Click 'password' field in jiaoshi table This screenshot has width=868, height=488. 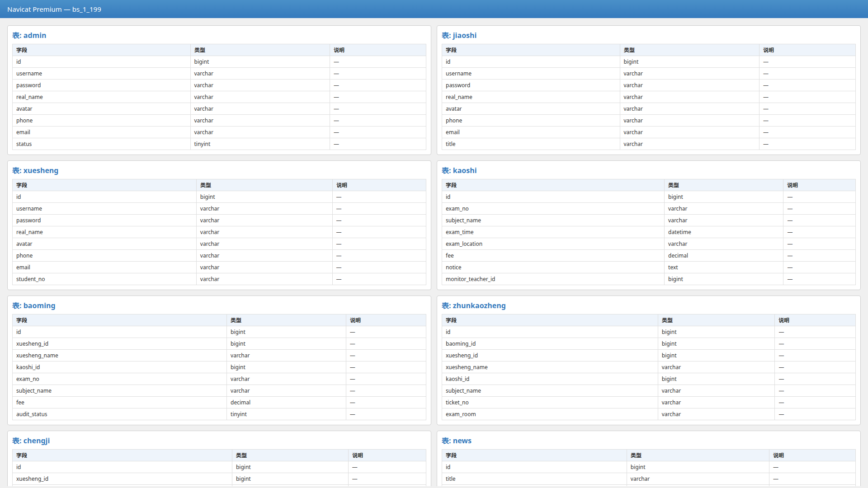click(x=458, y=85)
